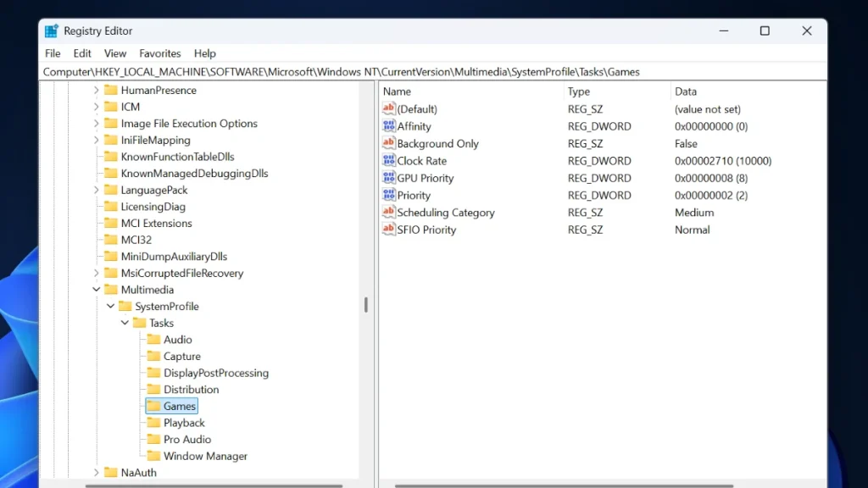
Task: Collapse the Tasks key
Action: tap(125, 323)
